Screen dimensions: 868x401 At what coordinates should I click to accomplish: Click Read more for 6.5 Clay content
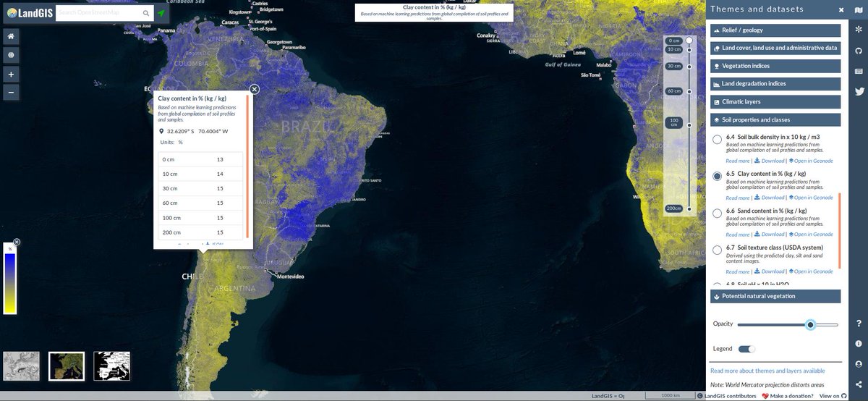click(738, 198)
